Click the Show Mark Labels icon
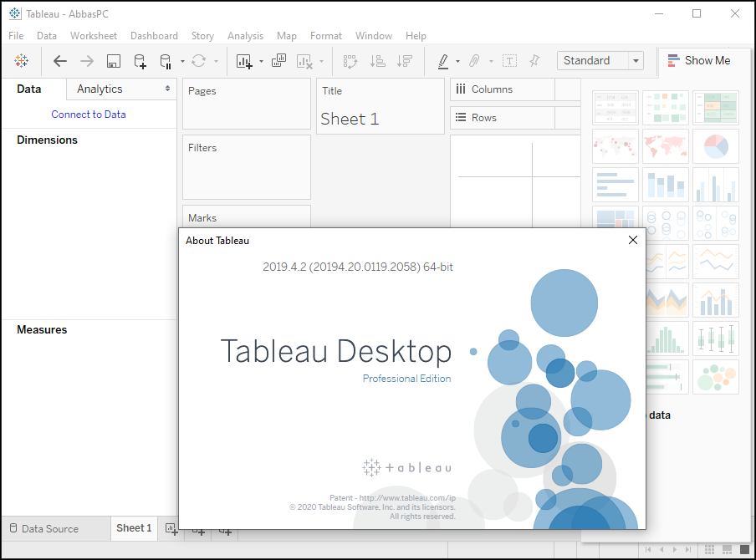Viewport: 756px width, 560px height. 509,61
